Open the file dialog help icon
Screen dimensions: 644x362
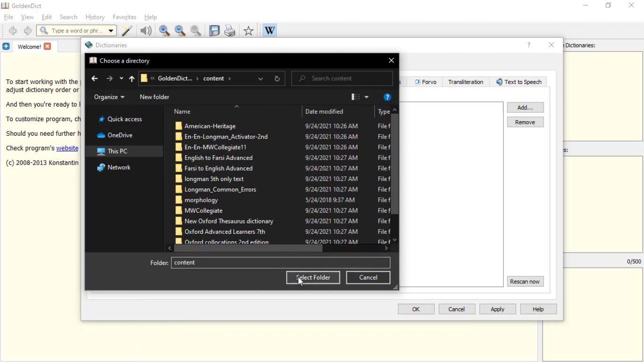click(x=387, y=97)
